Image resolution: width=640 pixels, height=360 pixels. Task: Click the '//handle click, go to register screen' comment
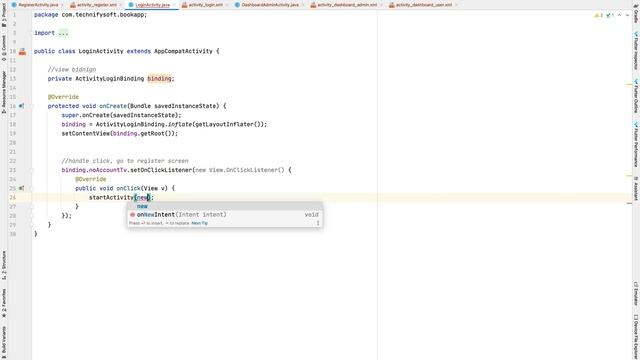[125, 161]
